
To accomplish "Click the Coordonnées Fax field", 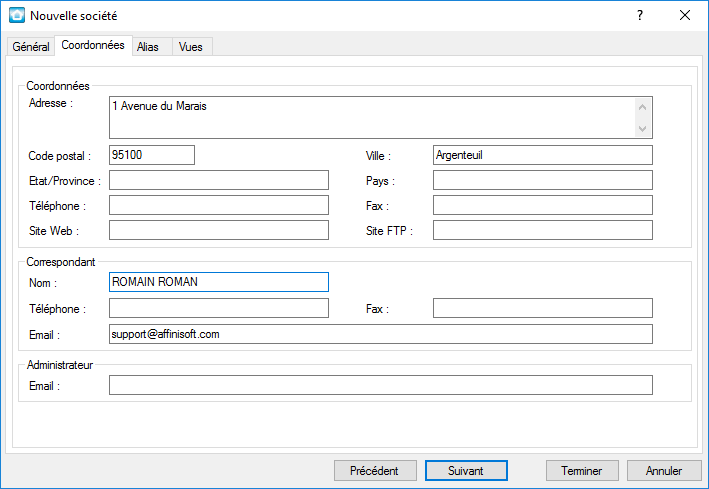I will pyautogui.click(x=543, y=205).
